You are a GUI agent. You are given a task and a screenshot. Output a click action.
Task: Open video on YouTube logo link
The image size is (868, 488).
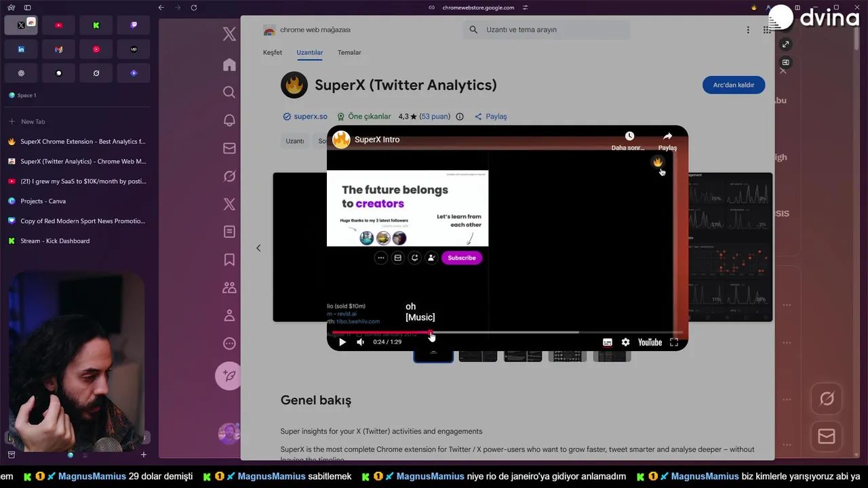(x=650, y=342)
